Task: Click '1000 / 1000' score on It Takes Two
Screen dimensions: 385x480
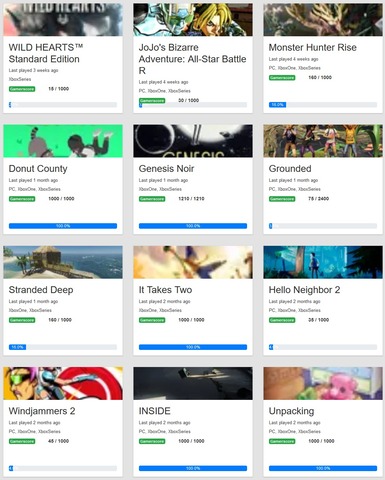Action: coord(191,320)
